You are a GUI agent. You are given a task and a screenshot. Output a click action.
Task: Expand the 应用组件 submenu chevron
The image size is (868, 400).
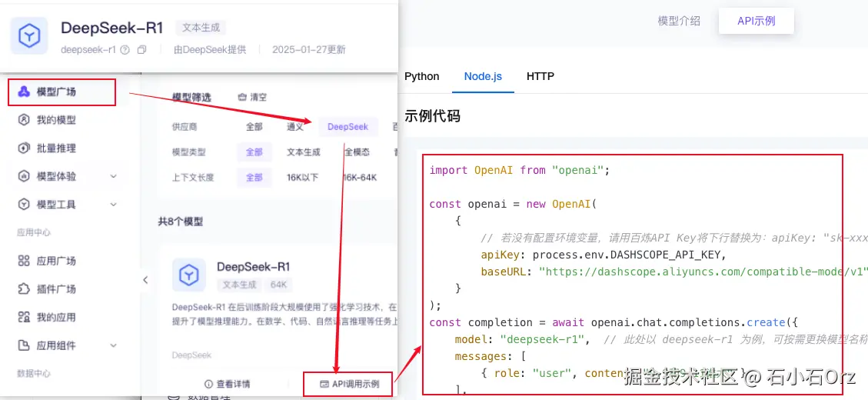[x=114, y=345]
